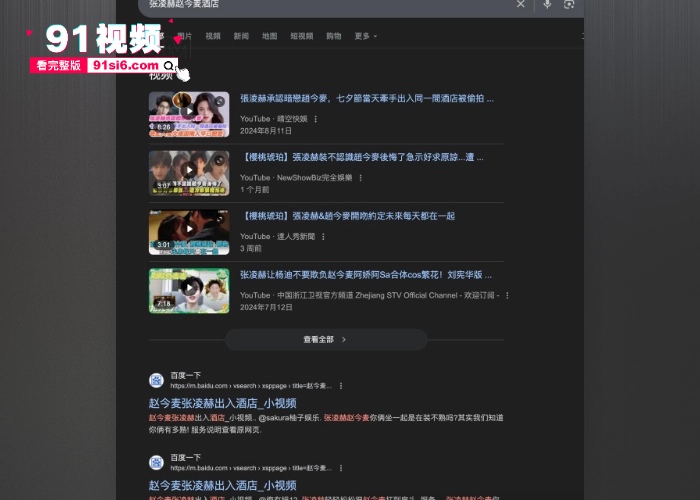Image resolution: width=700 pixels, height=500 pixels.
Task: Open first 赵今麦张凌赫出入酒店_小视频 result
Action: tap(222, 403)
